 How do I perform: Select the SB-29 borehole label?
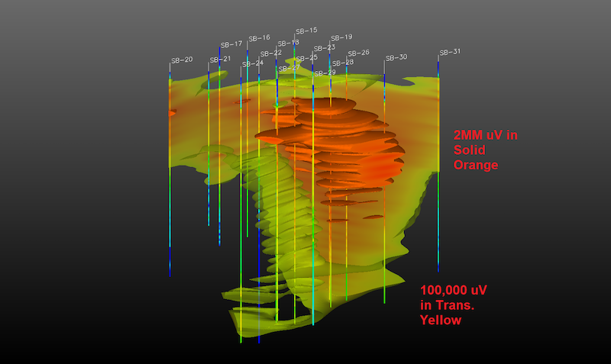coord(325,72)
